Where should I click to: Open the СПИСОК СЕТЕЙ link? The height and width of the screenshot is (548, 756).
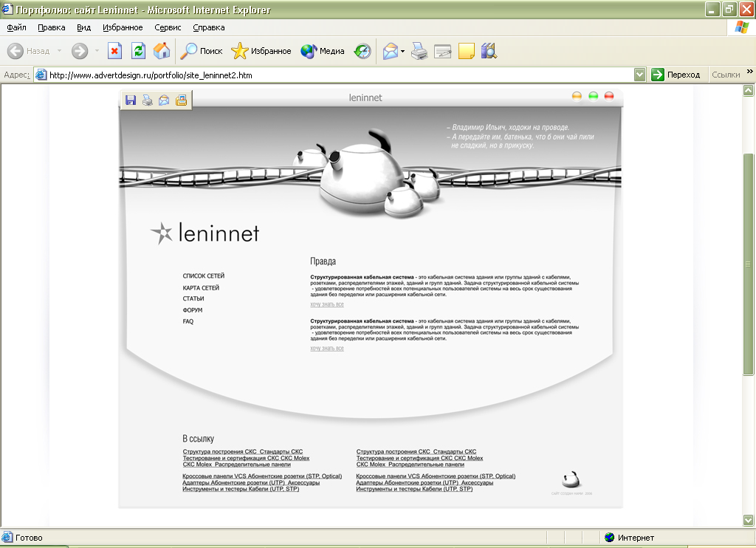pyautogui.click(x=204, y=276)
